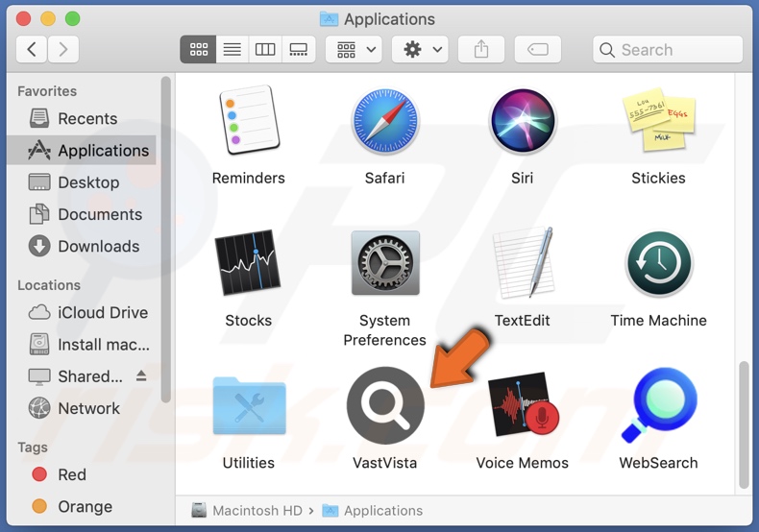Click Macintosh HD in the path bar
This screenshot has width=759, height=532.
(247, 510)
